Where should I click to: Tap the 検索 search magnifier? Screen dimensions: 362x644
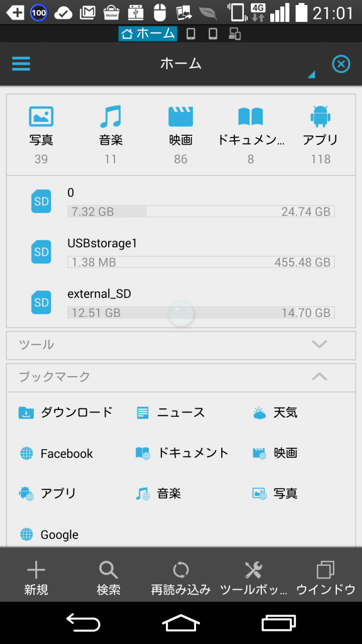coord(108,570)
